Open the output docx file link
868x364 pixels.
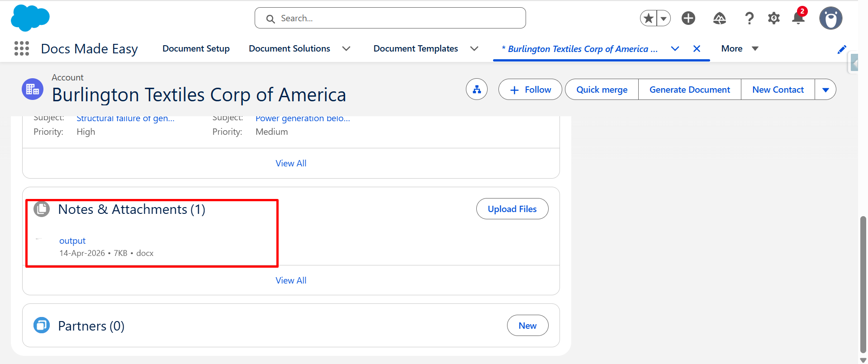pos(72,241)
